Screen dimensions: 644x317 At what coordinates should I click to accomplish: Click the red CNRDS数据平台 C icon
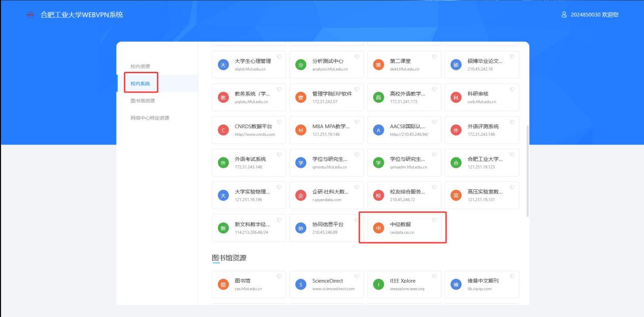pos(223,130)
